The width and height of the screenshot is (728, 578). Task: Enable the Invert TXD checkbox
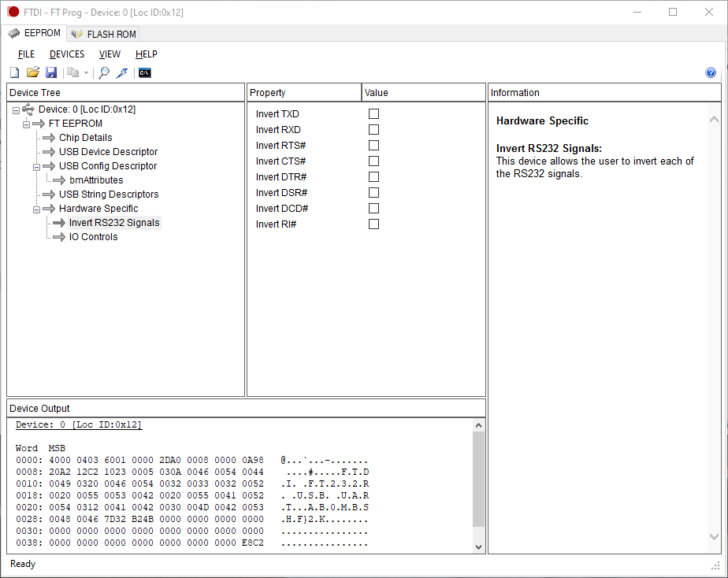pyautogui.click(x=373, y=113)
